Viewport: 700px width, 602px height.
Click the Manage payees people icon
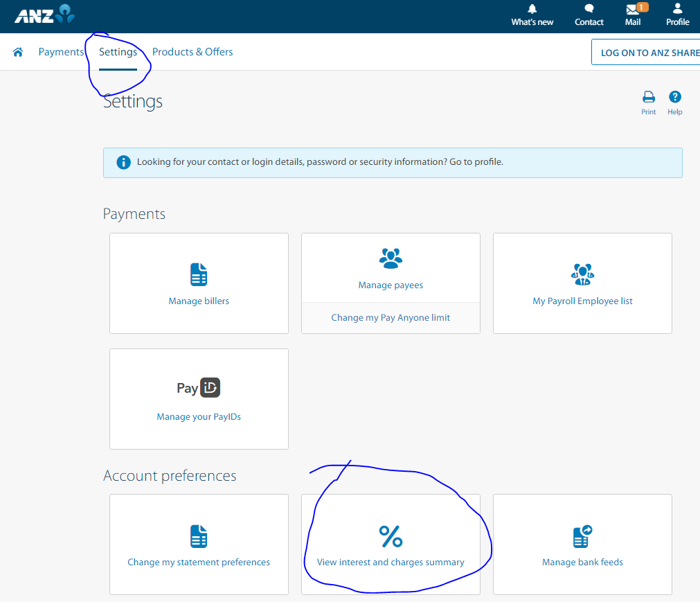click(x=391, y=258)
